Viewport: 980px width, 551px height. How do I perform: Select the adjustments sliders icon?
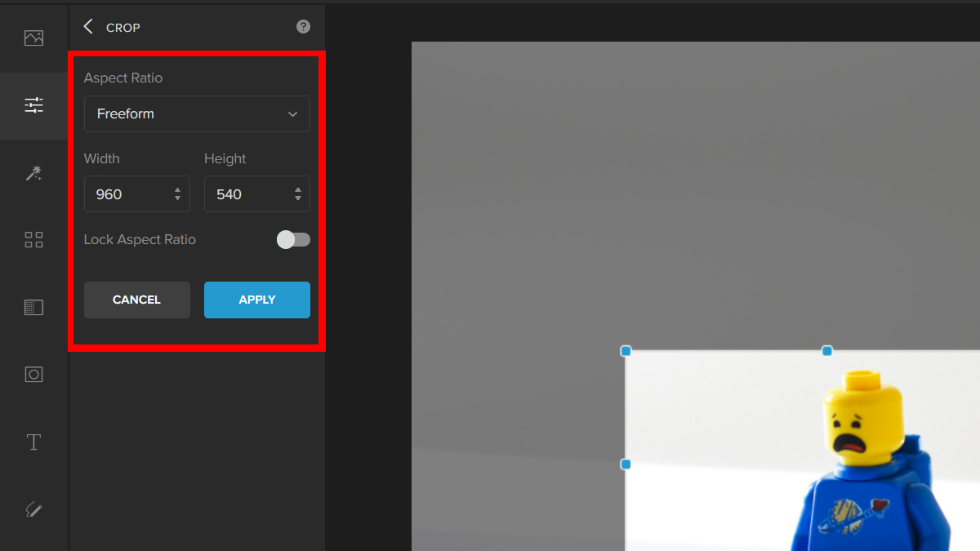pos(33,105)
